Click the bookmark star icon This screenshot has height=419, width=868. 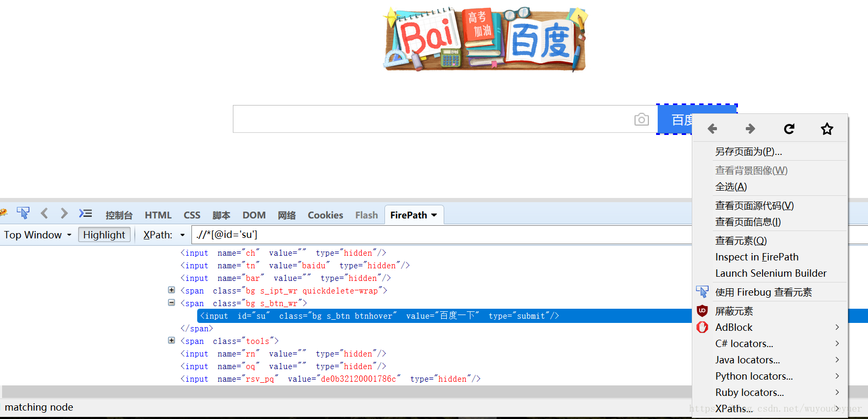tap(827, 129)
